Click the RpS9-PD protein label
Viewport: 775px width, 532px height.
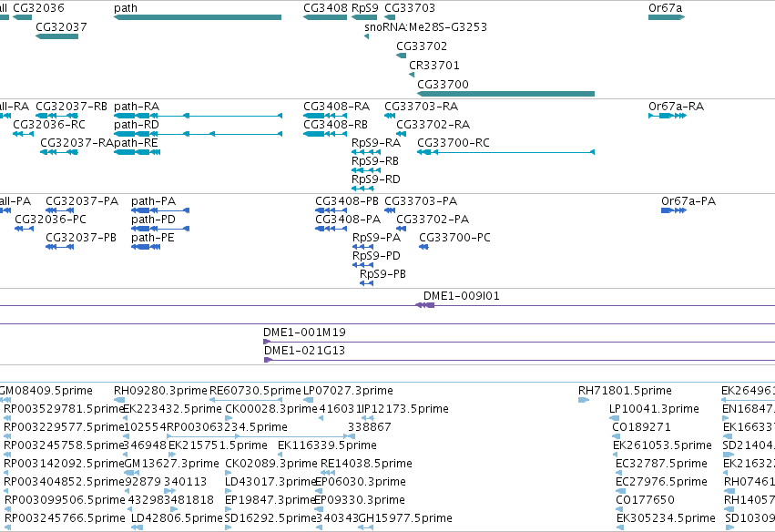(377, 256)
